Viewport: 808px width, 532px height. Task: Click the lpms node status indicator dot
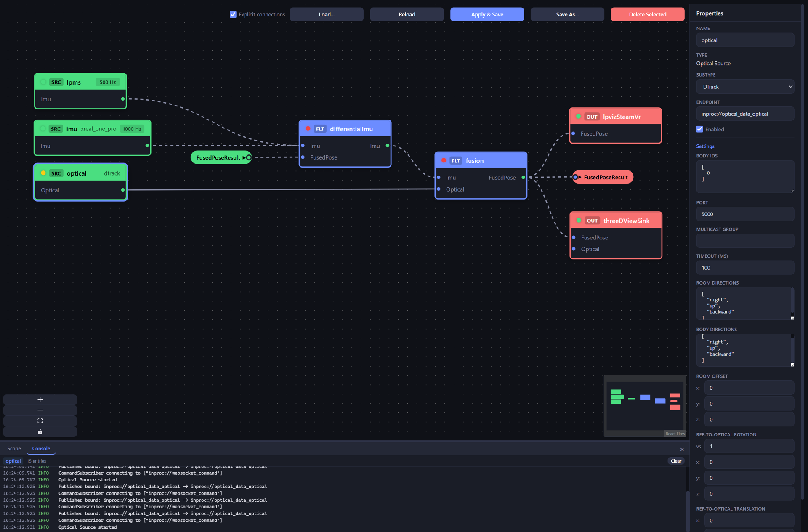43,82
